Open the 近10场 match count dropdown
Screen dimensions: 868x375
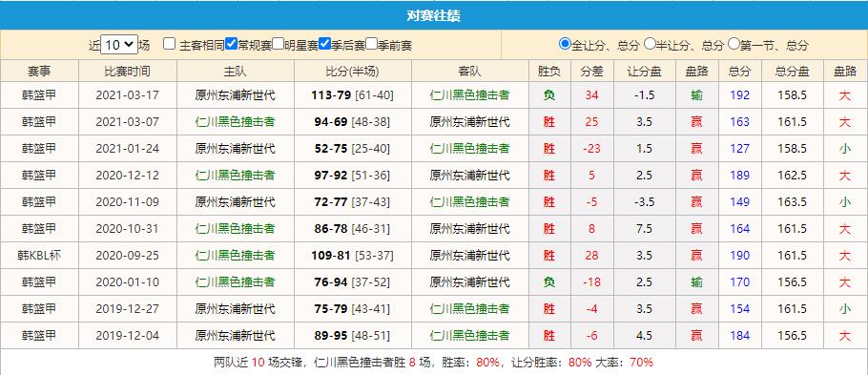[x=119, y=45]
